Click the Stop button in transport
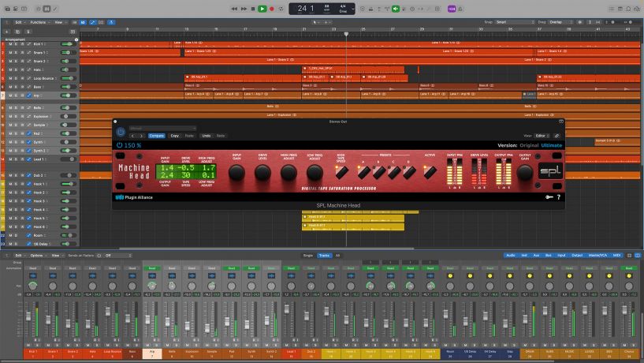Image resolution: width=644 pixels, height=363 pixels. pos(253,9)
